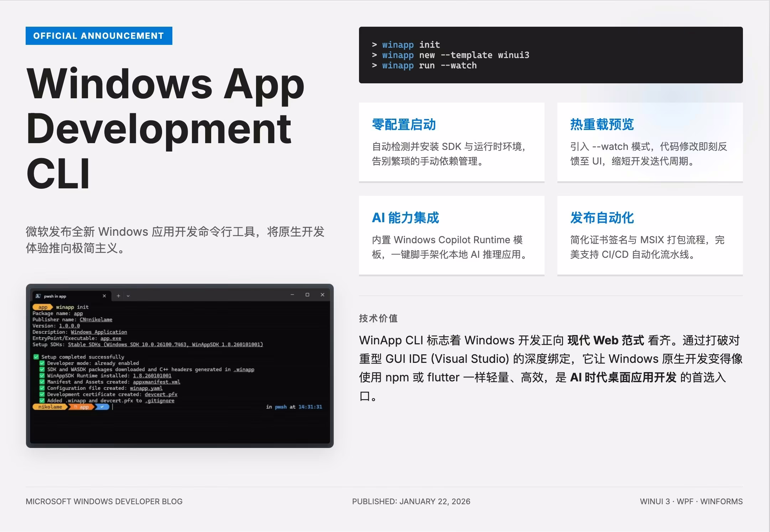Click the 'nikolame' prompt segment
770x532 pixels.
(x=50, y=407)
